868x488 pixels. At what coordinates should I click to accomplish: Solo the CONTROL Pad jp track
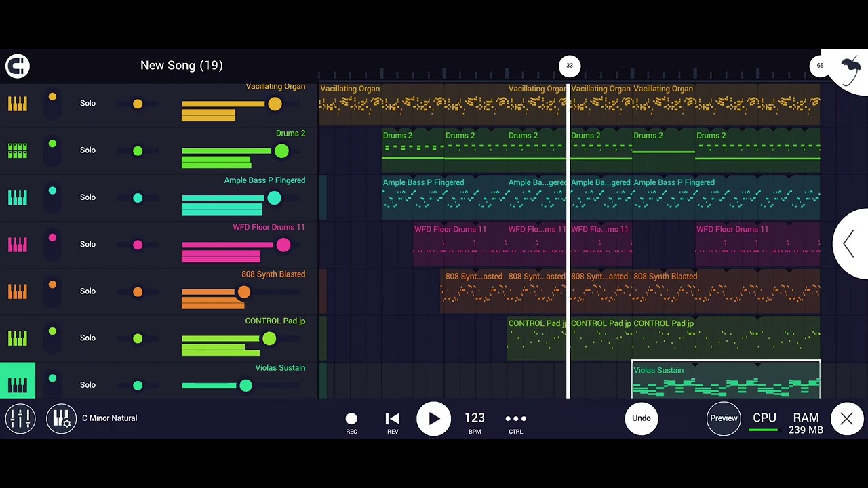[x=87, y=338]
